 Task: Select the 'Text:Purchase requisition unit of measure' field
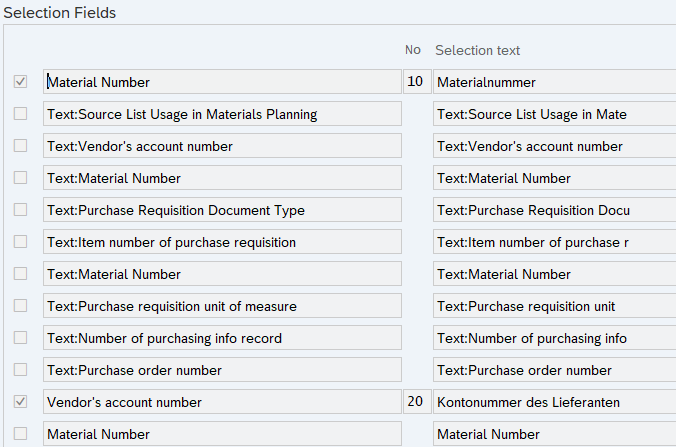(x=222, y=306)
